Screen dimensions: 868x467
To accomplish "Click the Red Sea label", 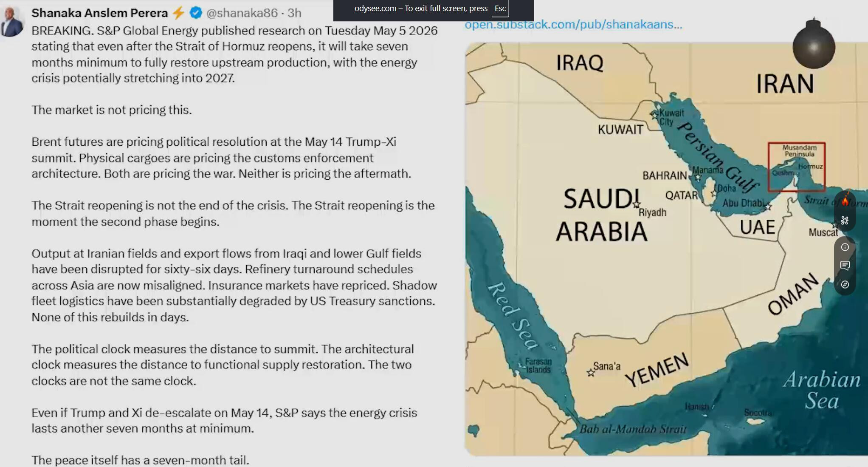I will (513, 316).
